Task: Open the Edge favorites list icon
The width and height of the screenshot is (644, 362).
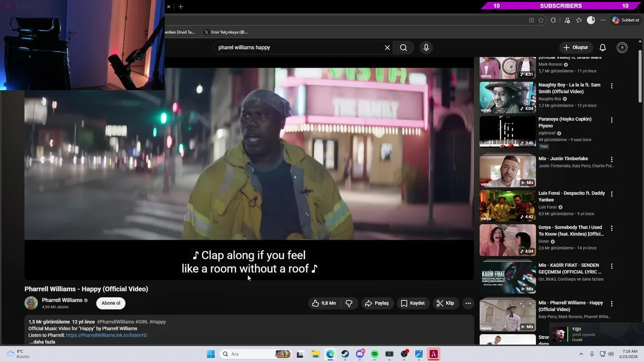Action: 579,20
